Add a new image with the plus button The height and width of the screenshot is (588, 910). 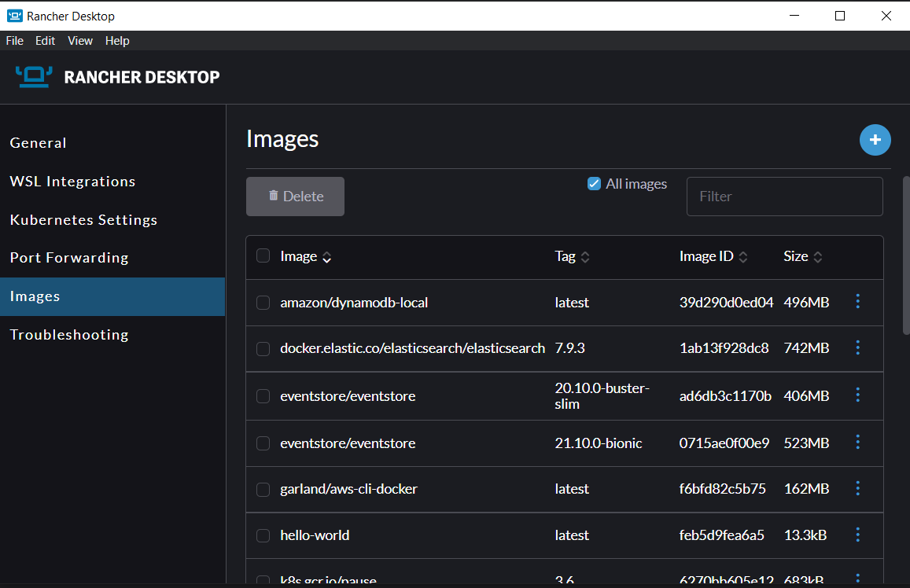click(x=875, y=140)
